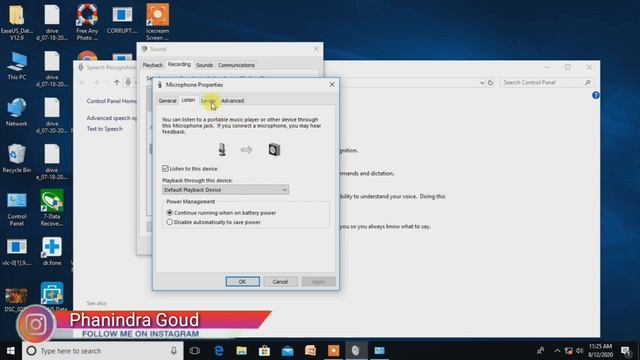Screen dimensions: 640x360
Task: Open the Sounds tab in Sound window
Action: coord(204,65)
